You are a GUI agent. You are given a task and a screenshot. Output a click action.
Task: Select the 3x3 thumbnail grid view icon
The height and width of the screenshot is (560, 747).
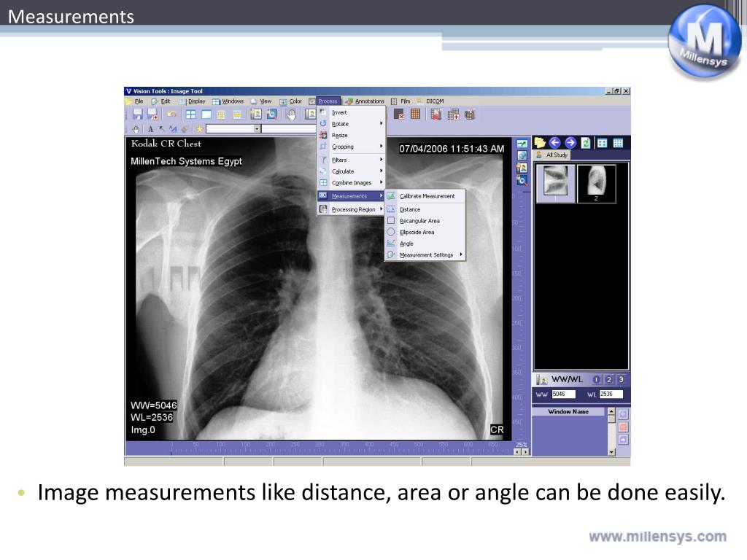(618, 143)
